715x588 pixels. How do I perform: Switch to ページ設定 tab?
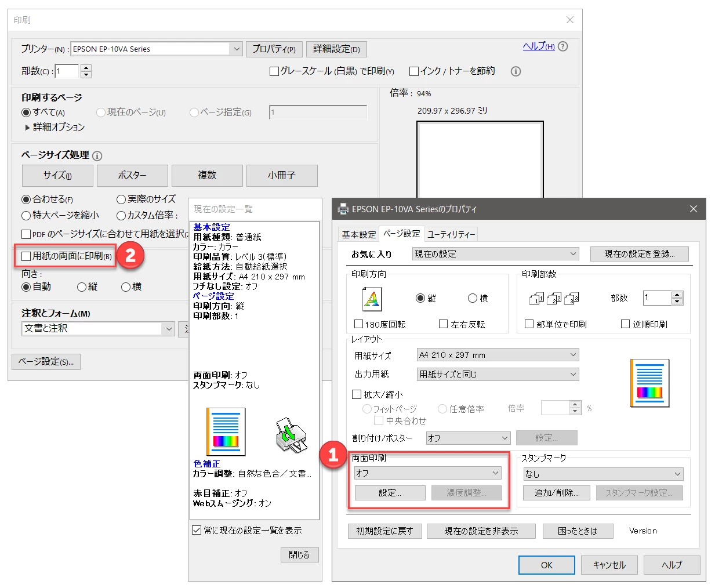click(402, 233)
